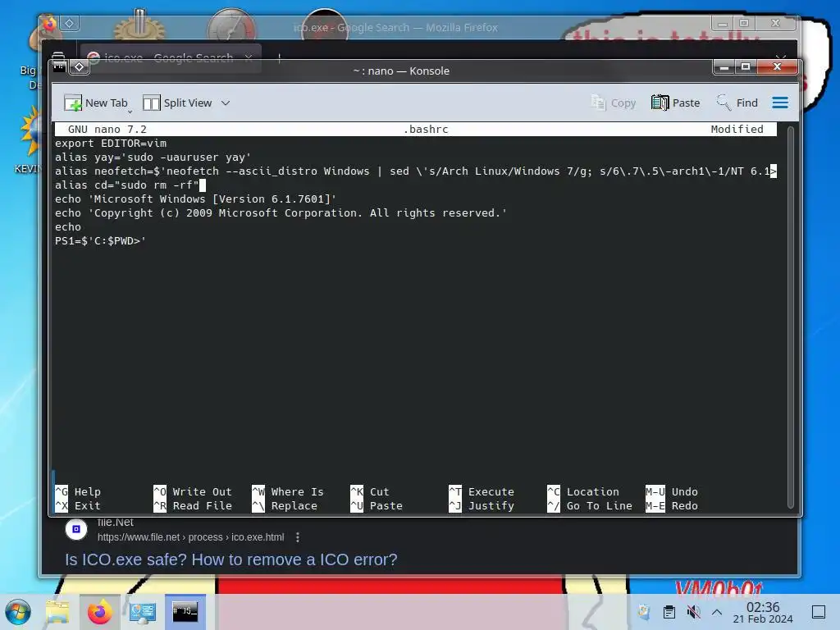This screenshot has width=840, height=630.
Task: Expand the Split View dropdown arrow
Action: pos(226,103)
